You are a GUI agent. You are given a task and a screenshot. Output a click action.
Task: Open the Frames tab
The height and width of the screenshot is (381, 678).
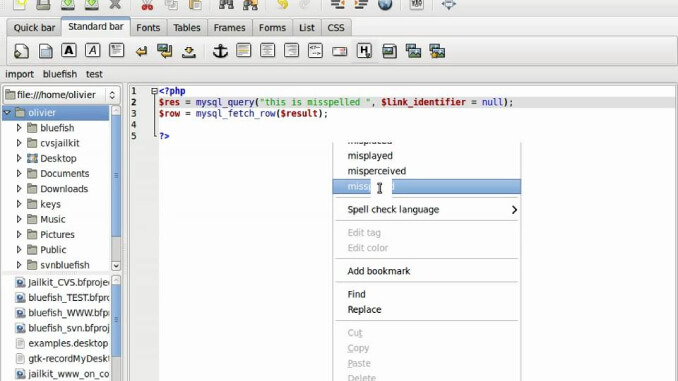click(x=229, y=28)
